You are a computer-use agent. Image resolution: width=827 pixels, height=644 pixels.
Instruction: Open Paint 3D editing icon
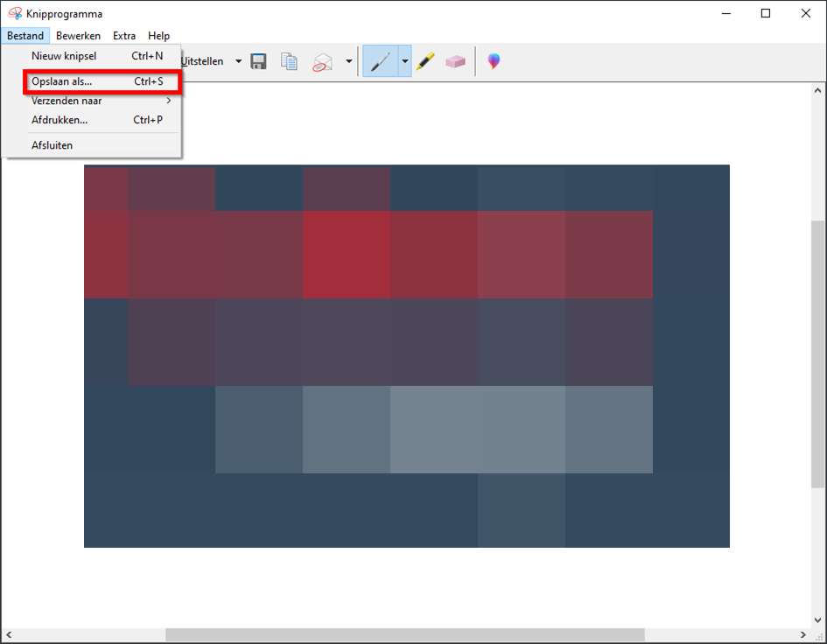point(494,61)
